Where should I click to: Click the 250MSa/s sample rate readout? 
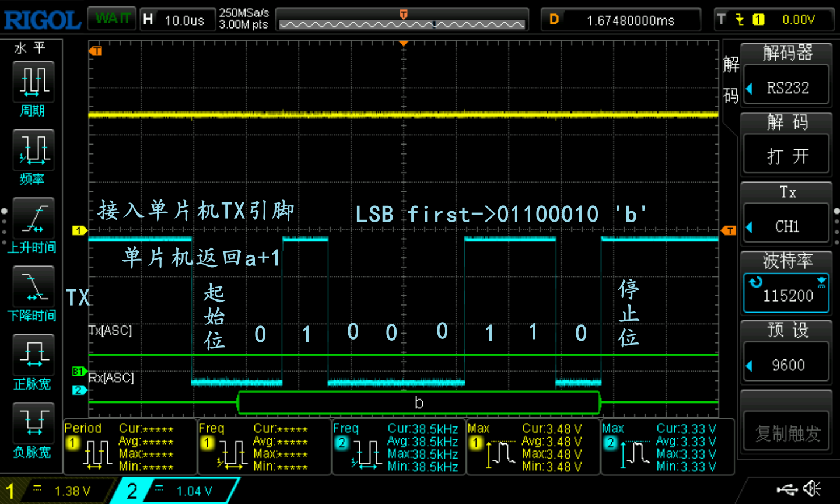244,13
